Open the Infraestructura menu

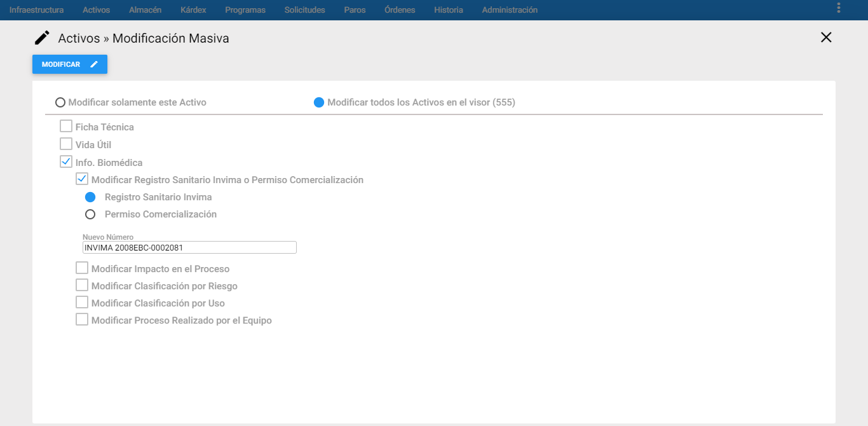tap(36, 10)
